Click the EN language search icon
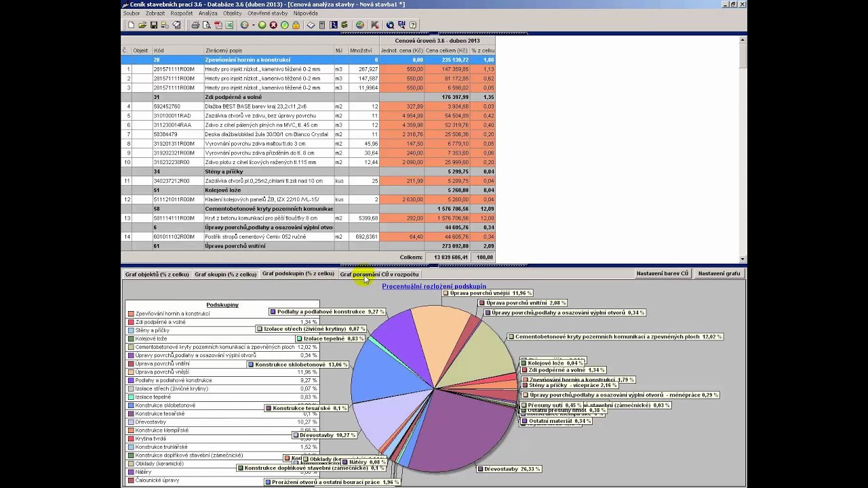868x488 pixels. 401,25
